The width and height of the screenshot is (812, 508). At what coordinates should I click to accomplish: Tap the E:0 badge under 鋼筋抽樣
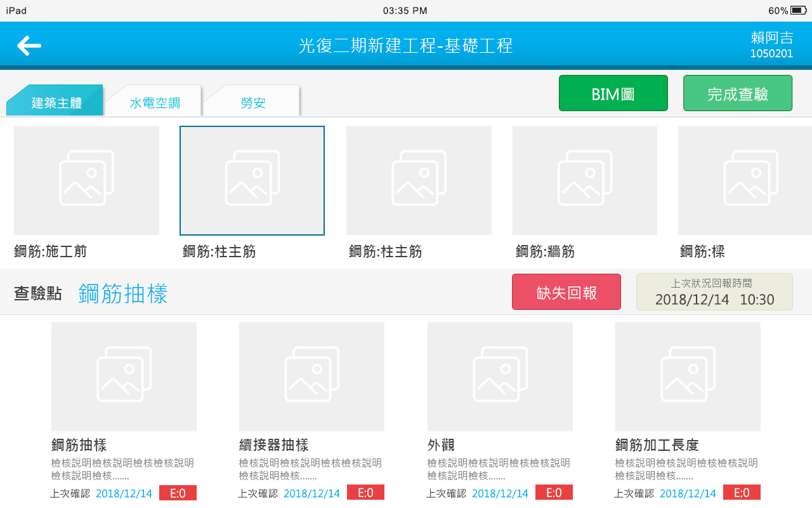tap(178, 493)
